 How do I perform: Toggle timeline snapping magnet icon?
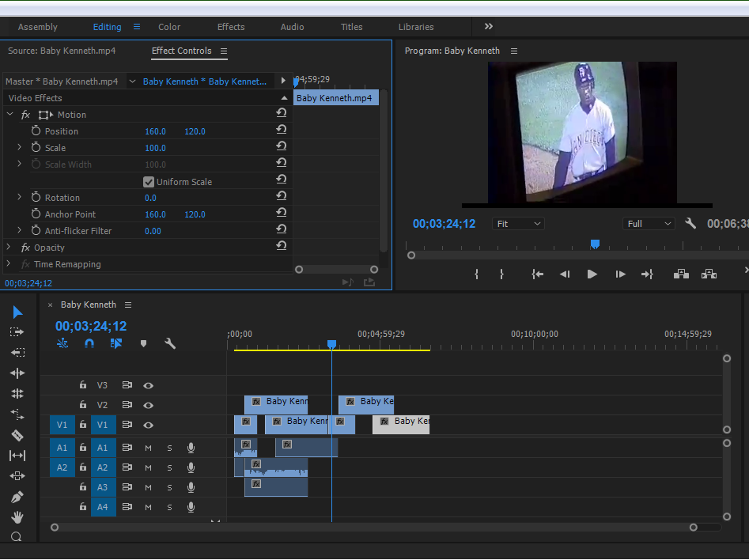[89, 343]
